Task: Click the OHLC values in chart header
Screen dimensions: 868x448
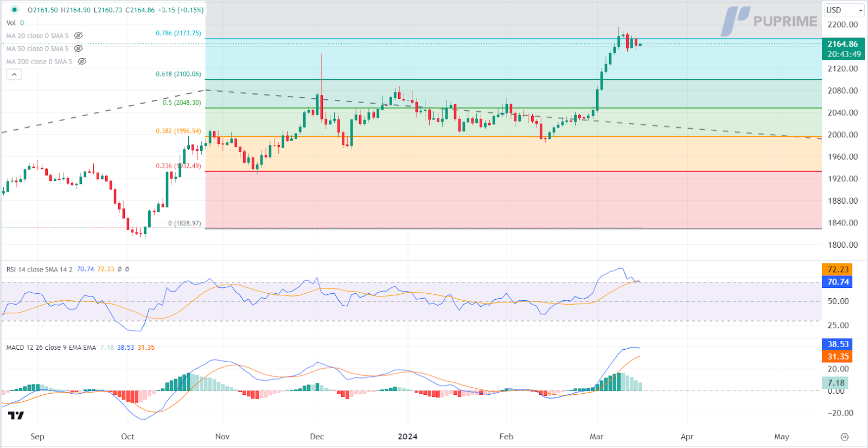Action: (x=116, y=10)
